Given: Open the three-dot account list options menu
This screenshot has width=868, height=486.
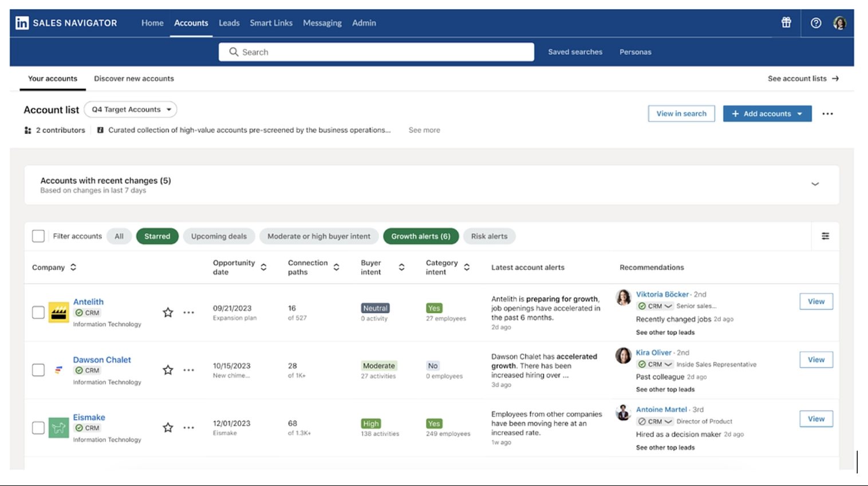Looking at the screenshot, I should pyautogui.click(x=827, y=113).
